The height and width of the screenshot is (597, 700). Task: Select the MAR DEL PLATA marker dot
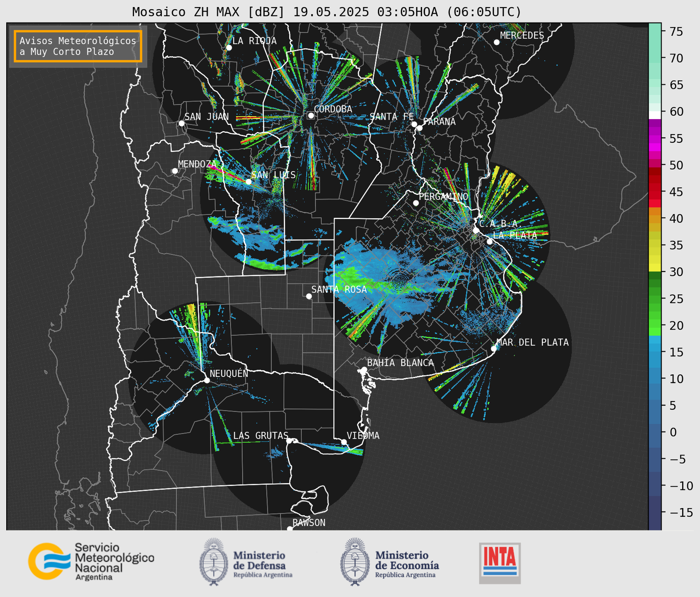pos(494,348)
